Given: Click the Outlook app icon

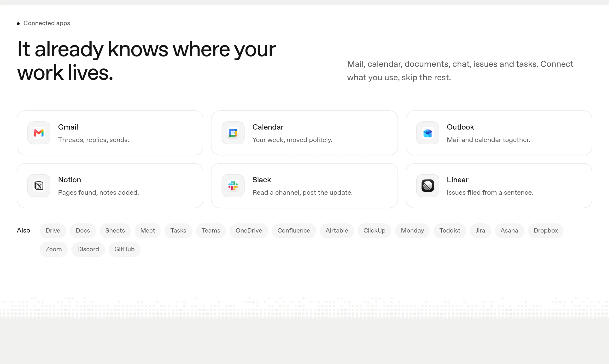Looking at the screenshot, I should click(427, 133).
